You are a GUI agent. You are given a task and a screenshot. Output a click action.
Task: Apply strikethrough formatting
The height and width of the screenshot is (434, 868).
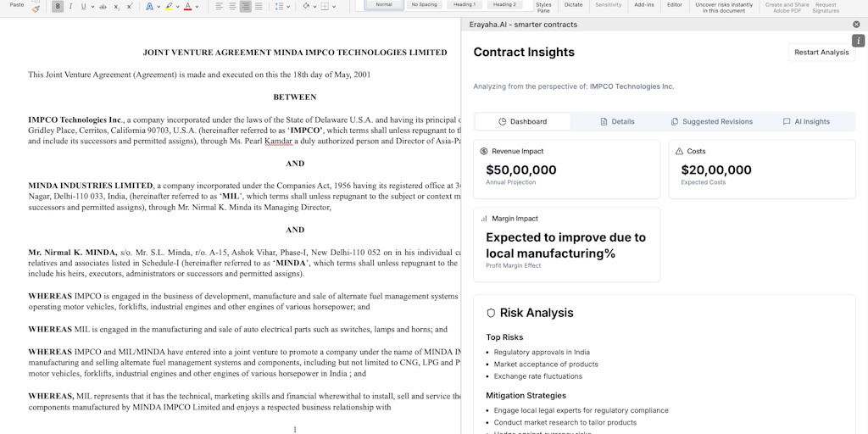tap(103, 7)
